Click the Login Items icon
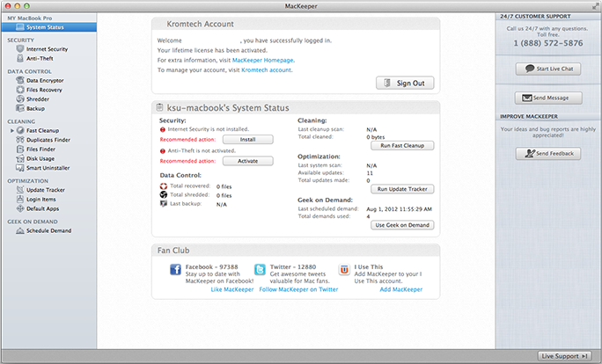This screenshot has height=364, width=602. (x=20, y=199)
